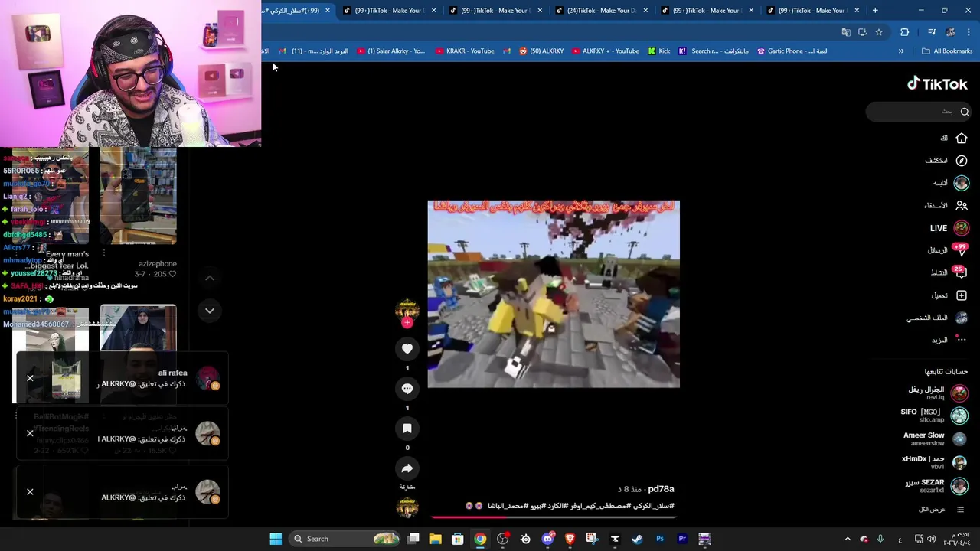The height and width of the screenshot is (551, 980).
Task: Open Chrome three-dot menu
Action: click(969, 32)
